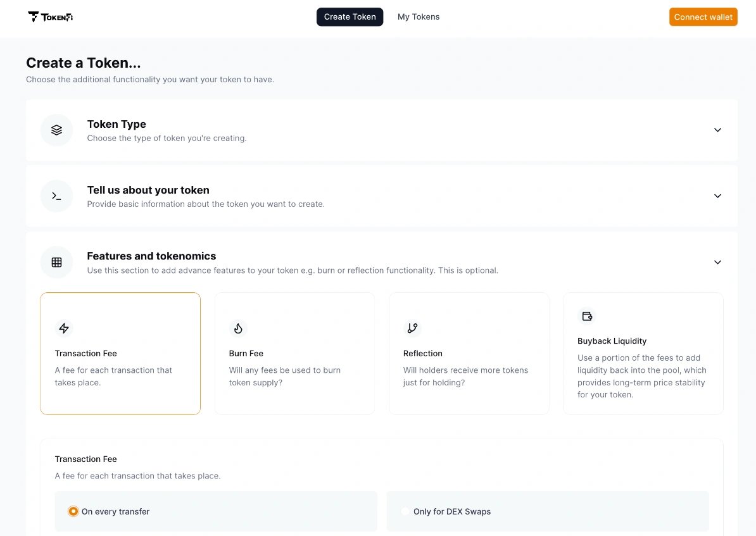Click the Transaction Fee lightning bolt icon
The width and height of the screenshot is (756, 536).
pos(64,328)
